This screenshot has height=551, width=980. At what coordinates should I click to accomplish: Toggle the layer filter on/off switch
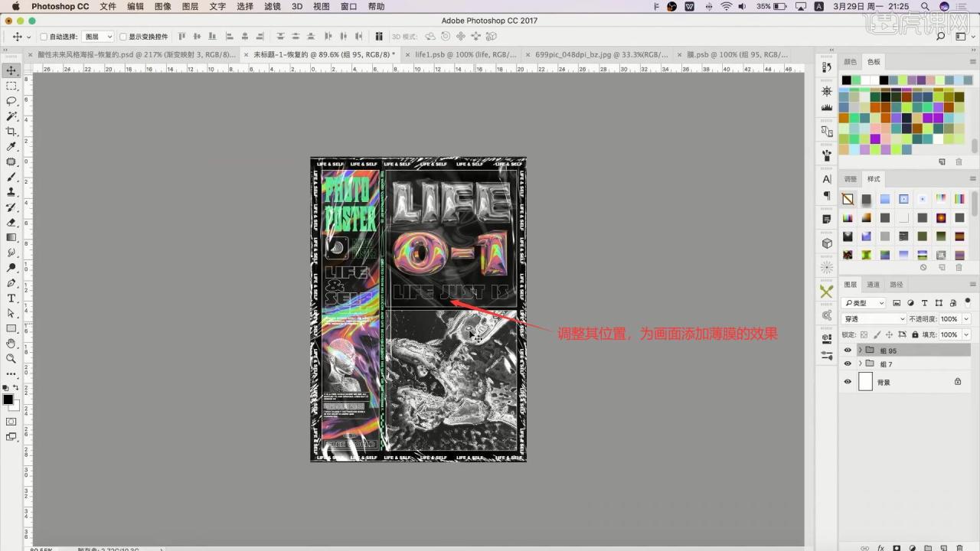click(x=968, y=303)
